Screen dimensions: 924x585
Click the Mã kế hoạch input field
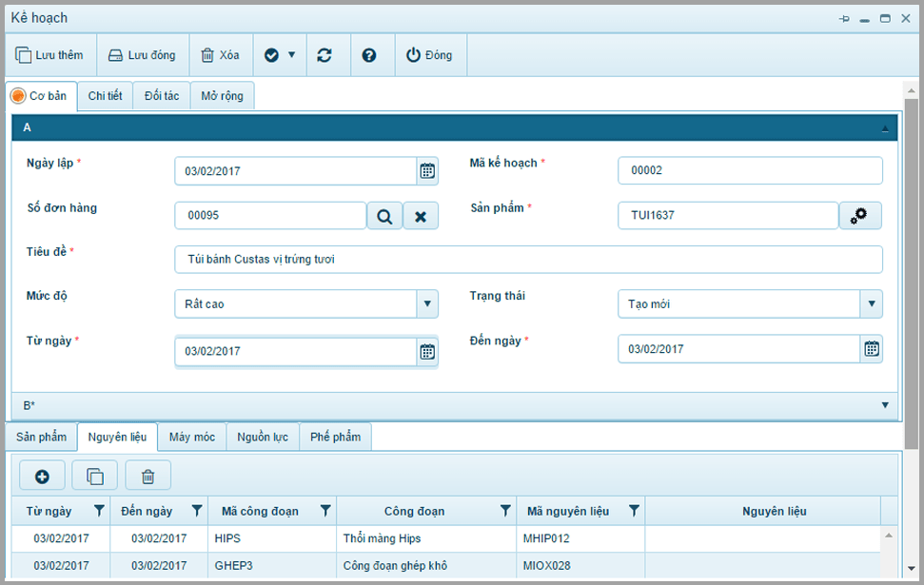click(750, 170)
